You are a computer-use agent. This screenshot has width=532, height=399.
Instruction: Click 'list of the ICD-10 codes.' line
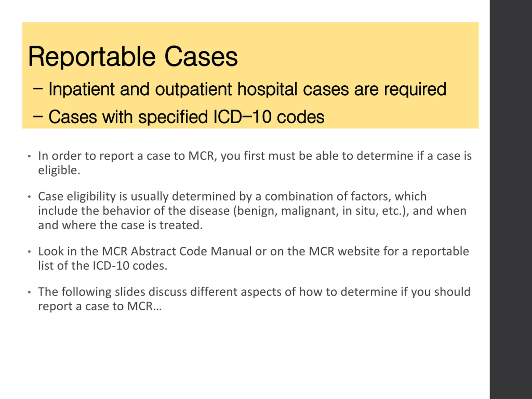(x=103, y=266)
